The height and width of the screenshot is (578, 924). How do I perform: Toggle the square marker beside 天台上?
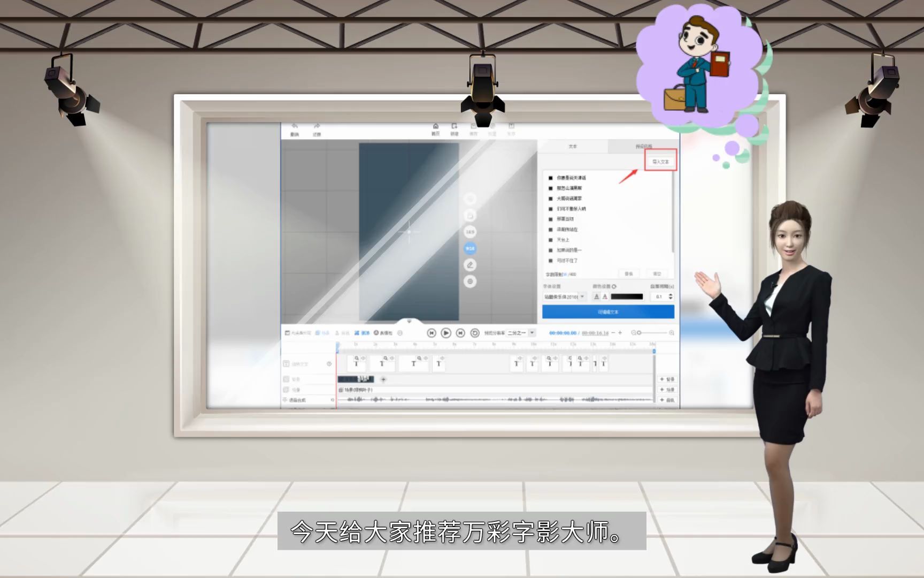550,240
